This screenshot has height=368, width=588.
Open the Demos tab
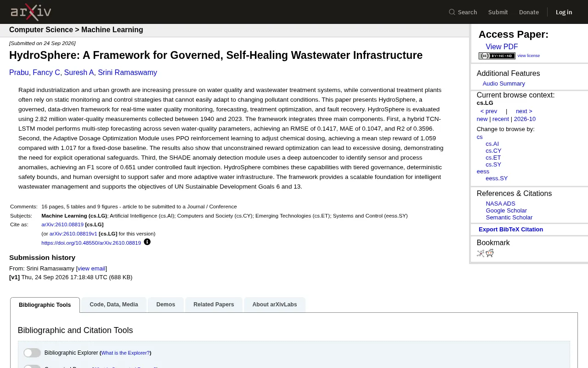pyautogui.click(x=165, y=305)
